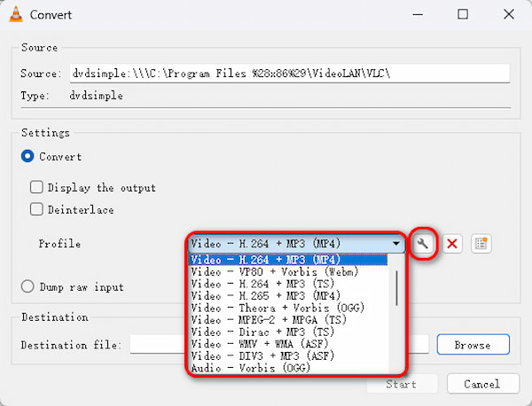Choose Audio - Vorbis (OGG) profile
Viewport: 532px width, 406px height.
[287, 368]
